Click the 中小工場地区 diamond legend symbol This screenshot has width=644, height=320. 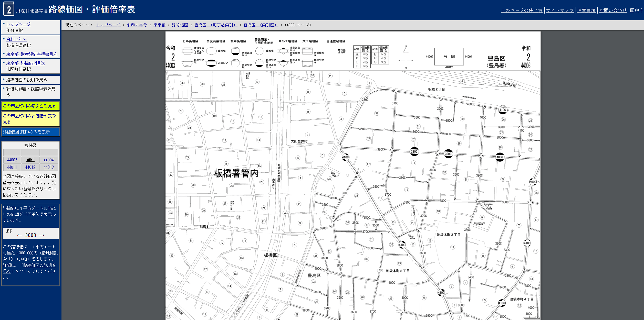click(x=283, y=51)
